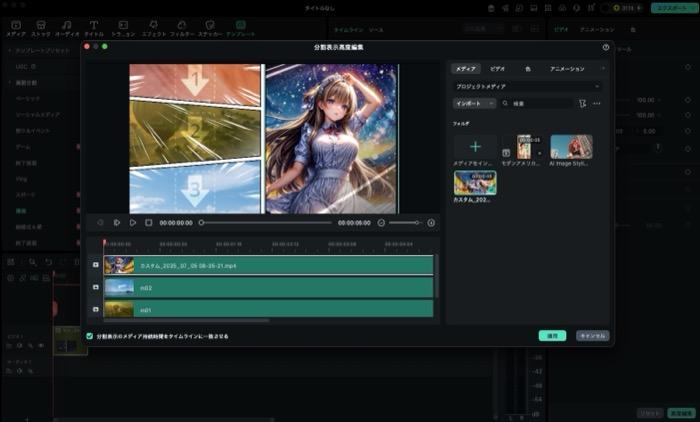Image resolution: width=700 pixels, height=422 pixels.
Task: Select the m01 clip on dialog timeline
Action: click(x=268, y=309)
